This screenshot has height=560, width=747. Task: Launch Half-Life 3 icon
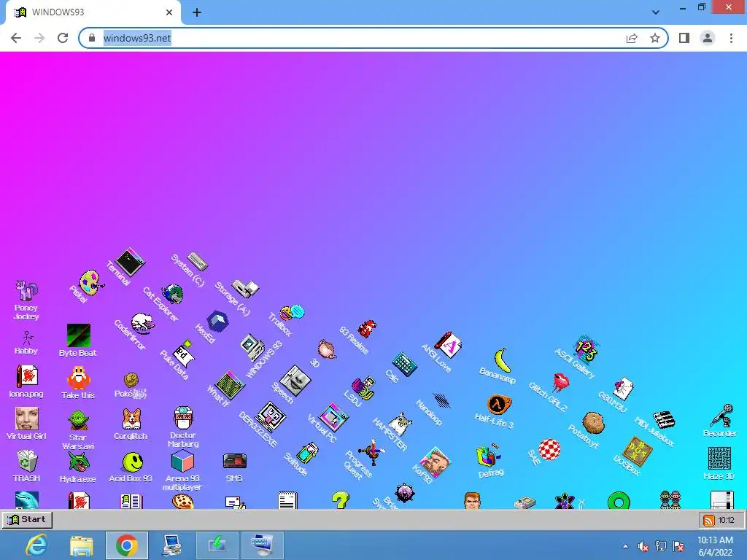pos(499,405)
